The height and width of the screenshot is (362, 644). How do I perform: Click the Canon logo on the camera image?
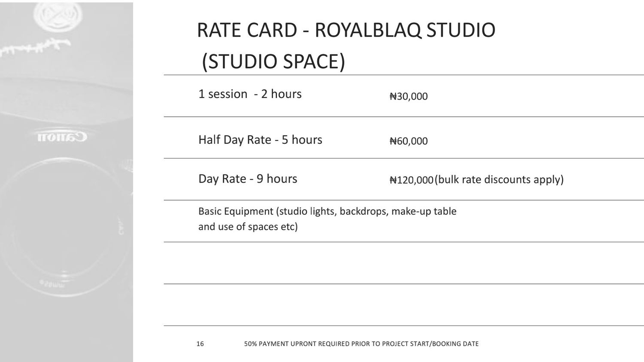[62, 137]
